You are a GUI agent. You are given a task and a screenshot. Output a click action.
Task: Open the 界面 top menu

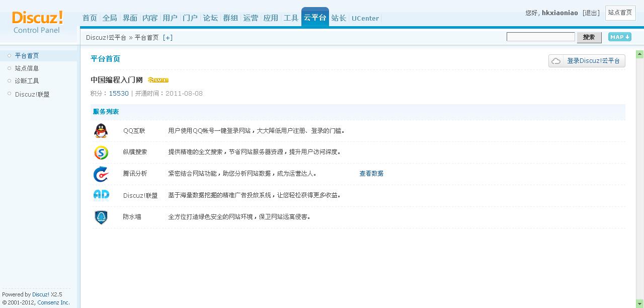[x=130, y=18]
